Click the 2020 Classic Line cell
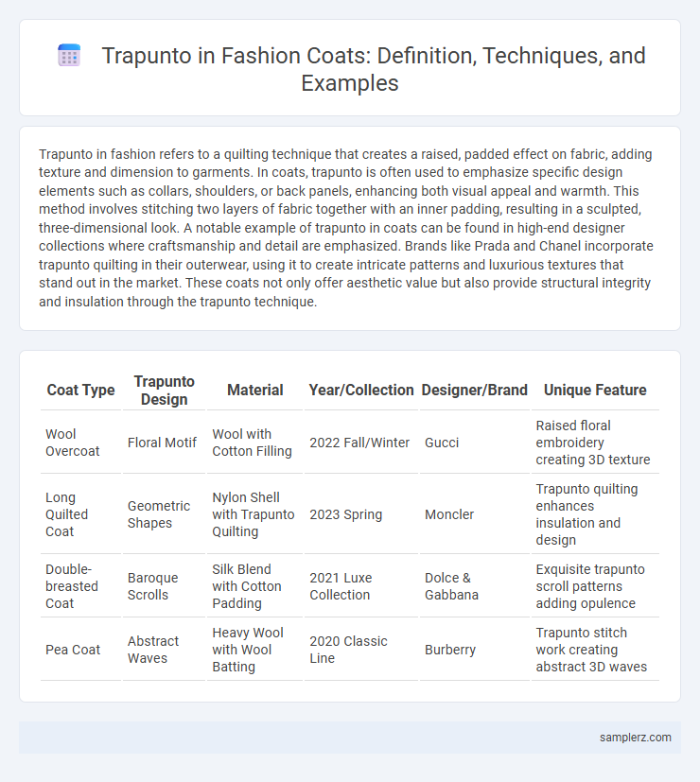The width and height of the screenshot is (700, 782). [x=361, y=650]
